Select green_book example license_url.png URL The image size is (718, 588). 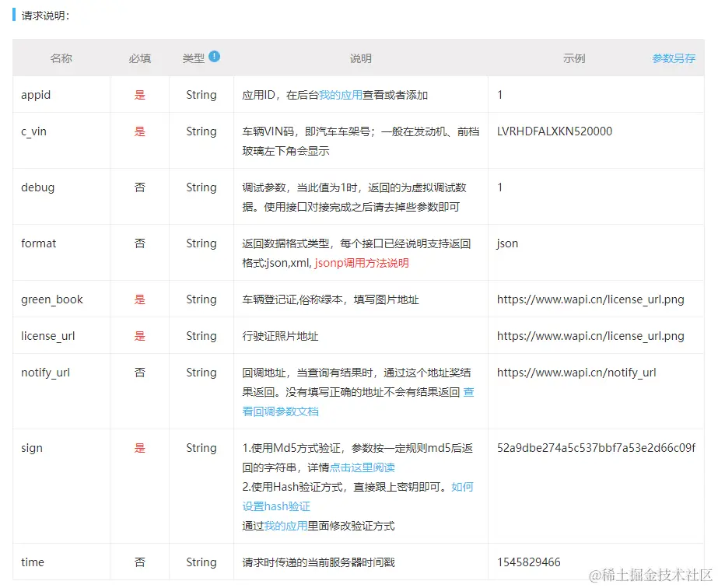590,299
